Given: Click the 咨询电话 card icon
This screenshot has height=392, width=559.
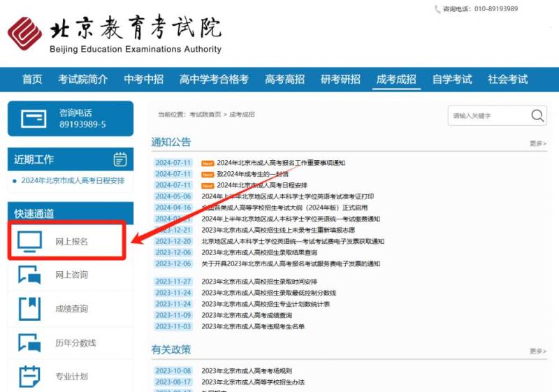Looking at the screenshot, I should (33, 118).
